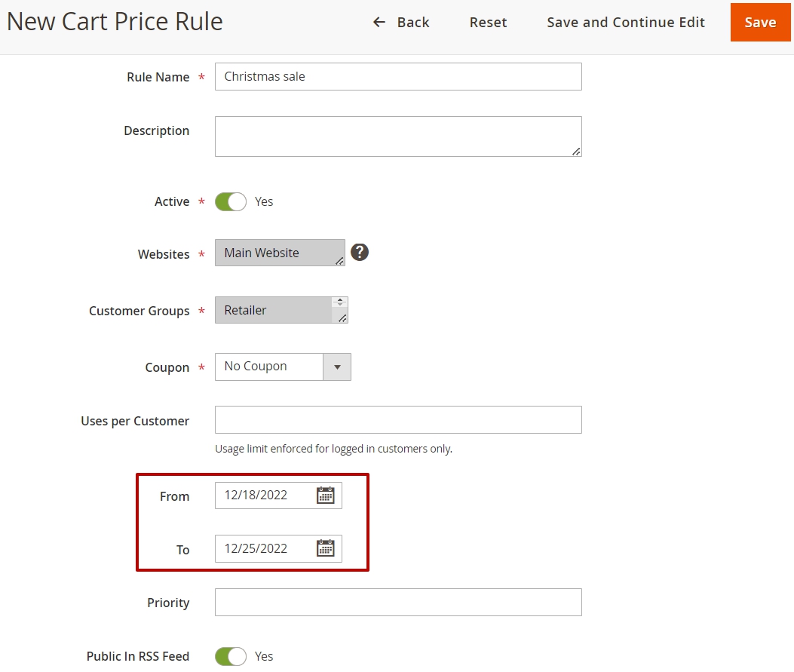Viewport: 794px width, 672px height.
Task: Click the New Cart Price Rule heading
Action: click(115, 21)
